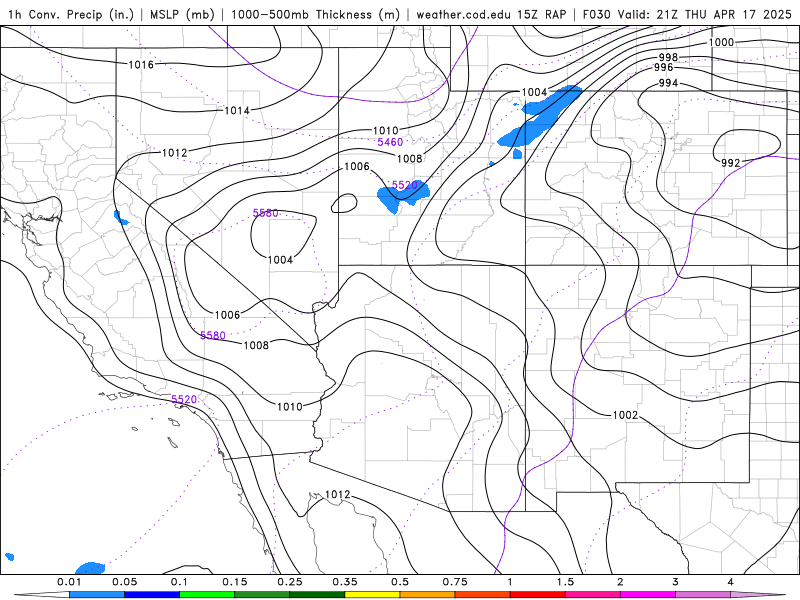
Task: Select the 1010 label just below the 5460 thickness
Action: point(386,131)
